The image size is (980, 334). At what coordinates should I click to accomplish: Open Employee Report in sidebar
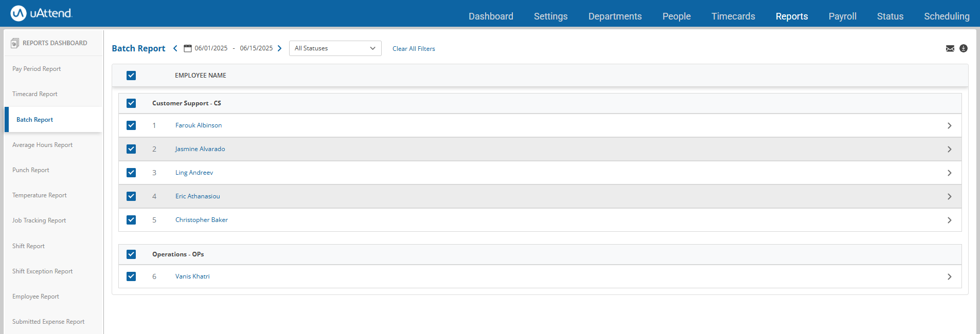pyautogui.click(x=35, y=296)
